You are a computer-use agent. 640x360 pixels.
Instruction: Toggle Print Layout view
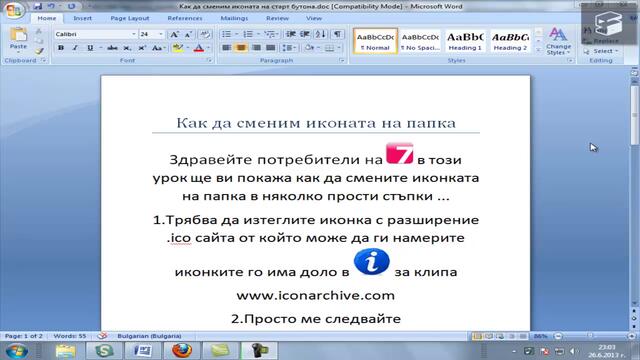tap(477, 336)
